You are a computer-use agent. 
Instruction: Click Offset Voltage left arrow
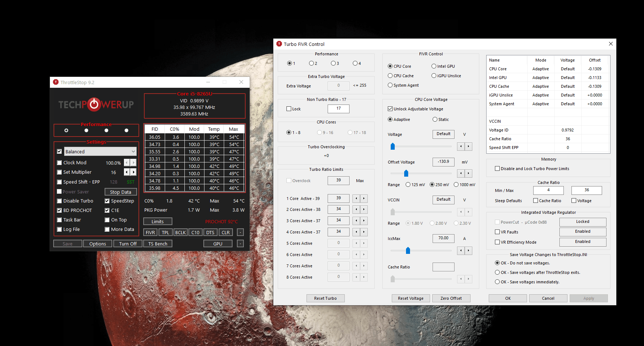point(461,173)
